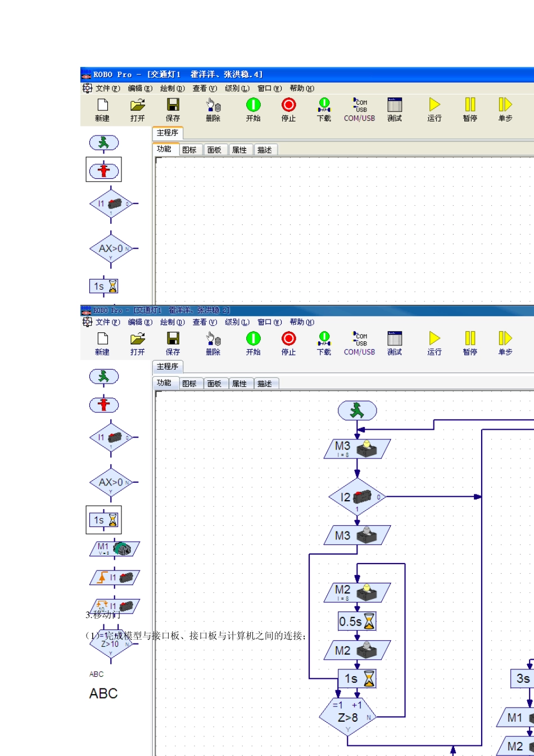Click 新建 icon in upper ROBO Pro window
The height and width of the screenshot is (756, 534).
[102, 110]
